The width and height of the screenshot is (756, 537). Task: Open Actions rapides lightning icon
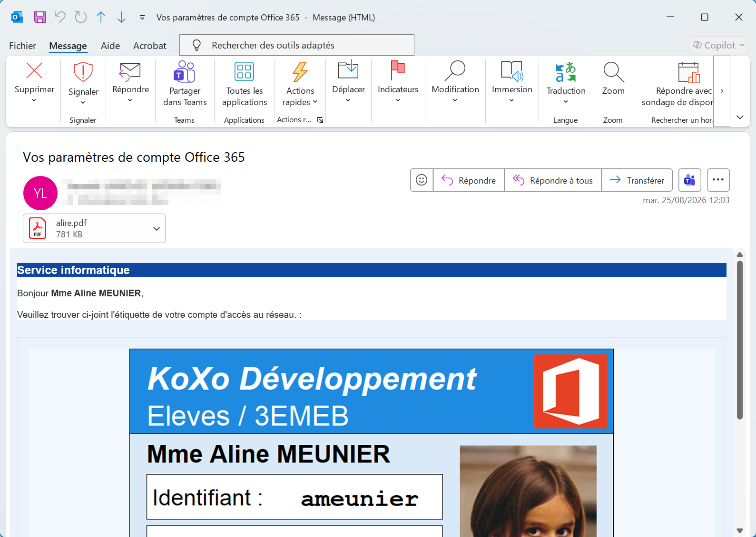pos(300,72)
